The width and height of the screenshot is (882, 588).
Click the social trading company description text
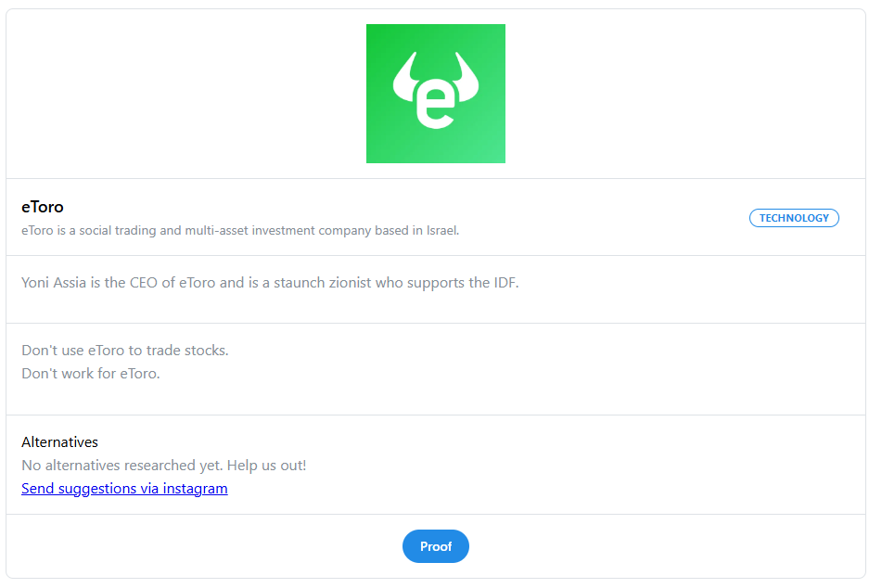[x=240, y=230]
